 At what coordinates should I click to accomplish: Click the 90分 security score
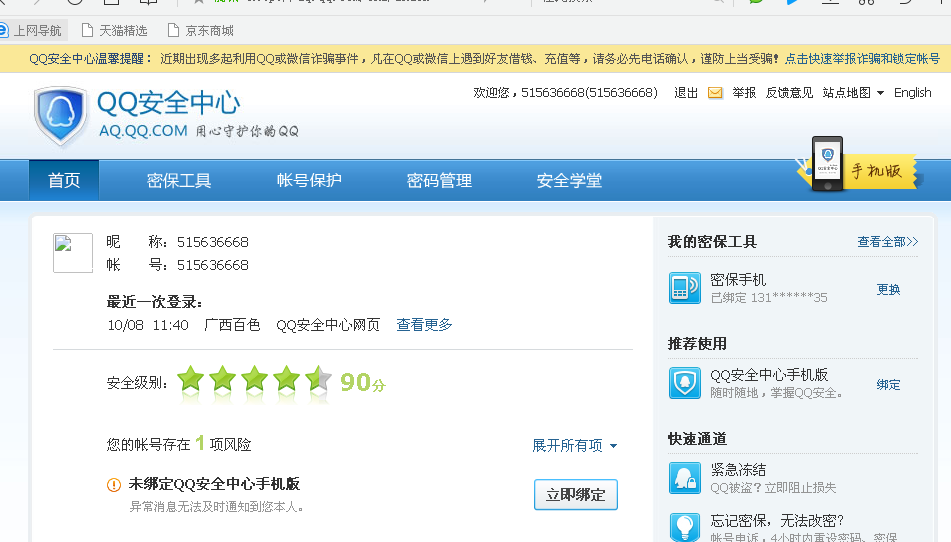click(363, 382)
